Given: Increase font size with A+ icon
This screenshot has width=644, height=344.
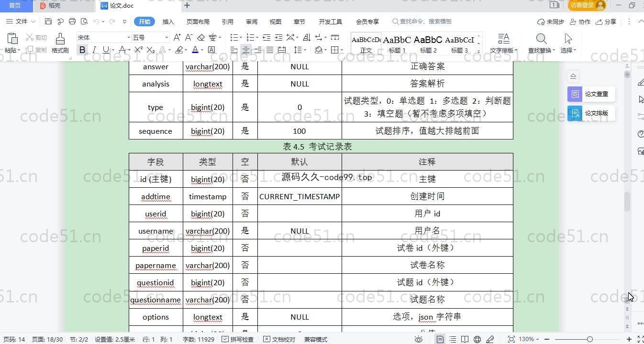Looking at the screenshot, I should coord(177,37).
